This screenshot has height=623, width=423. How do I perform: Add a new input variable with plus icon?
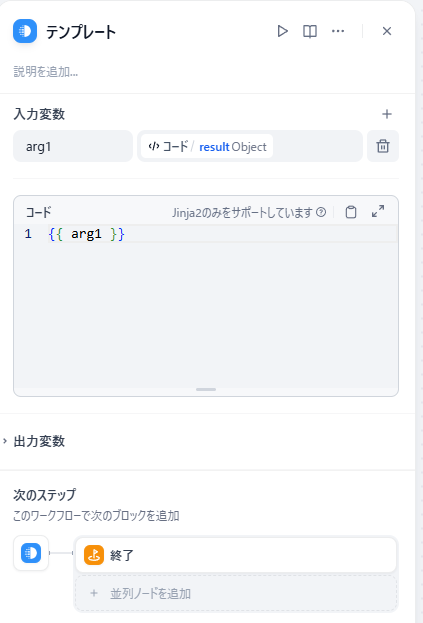click(x=387, y=114)
